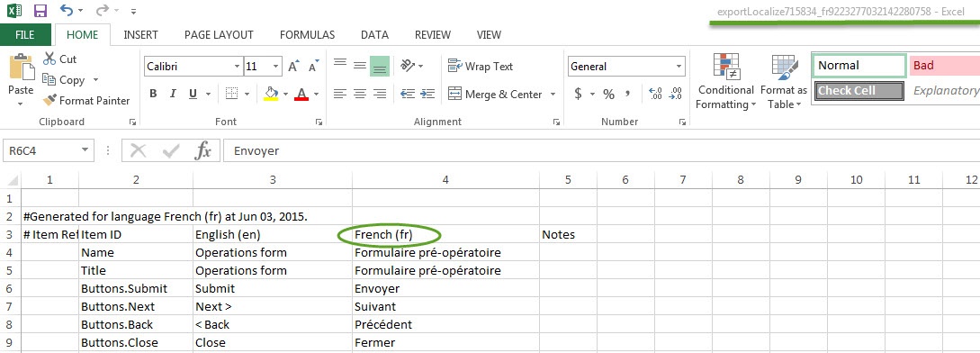
Task: Apply the Check Cell style
Action: (x=859, y=91)
